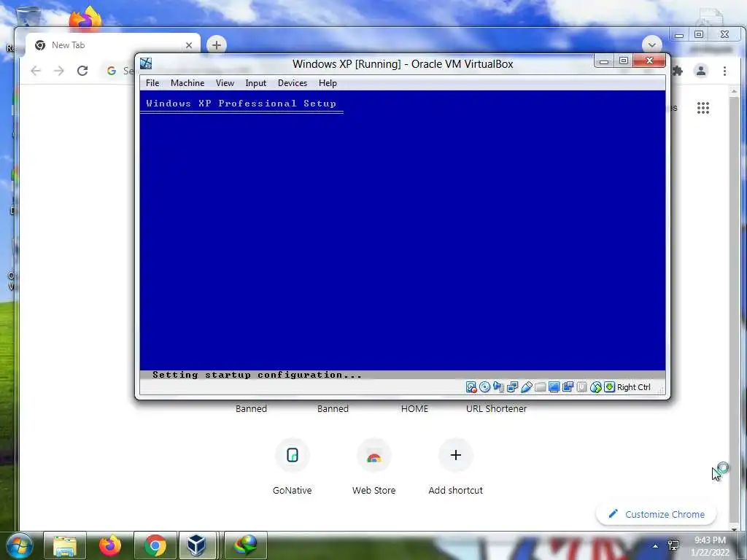The width and height of the screenshot is (747, 560).
Task: Open the Google apps grid in Chrome
Action: pos(703,108)
